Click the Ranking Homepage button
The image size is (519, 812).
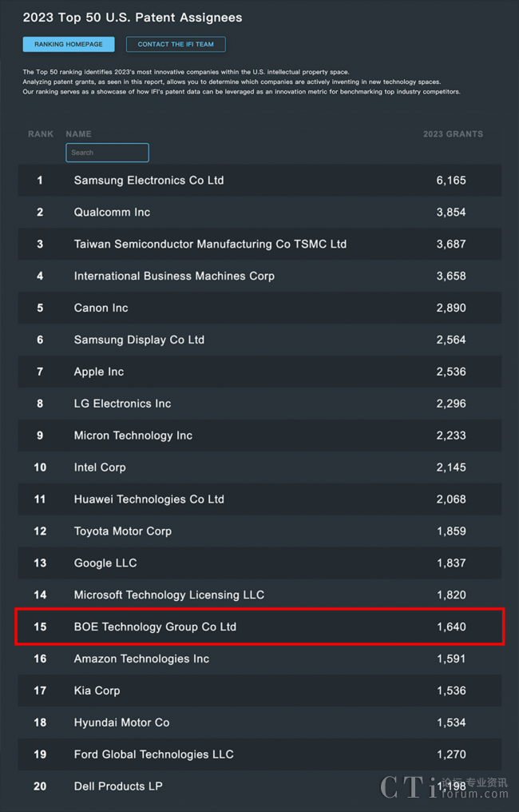point(69,45)
